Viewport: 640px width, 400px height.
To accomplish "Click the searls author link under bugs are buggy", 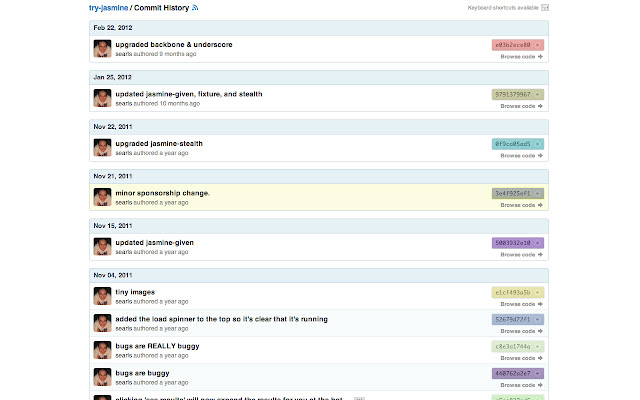I will tap(124, 383).
